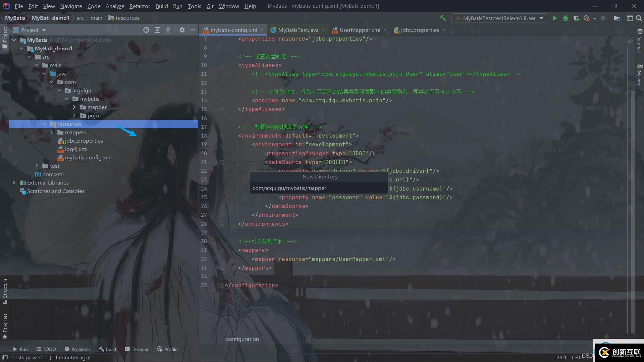
Task: Close the mybatis-config.xml tab
Action: [262, 30]
